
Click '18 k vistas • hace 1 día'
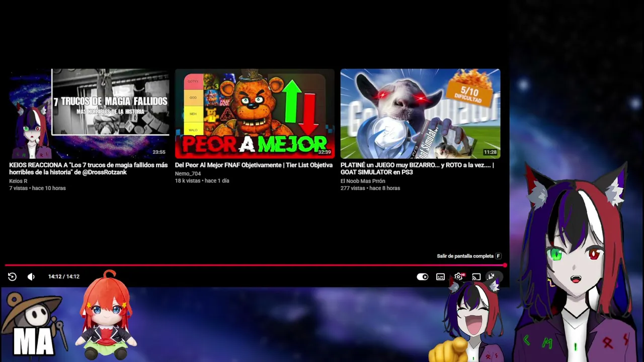coord(202,180)
